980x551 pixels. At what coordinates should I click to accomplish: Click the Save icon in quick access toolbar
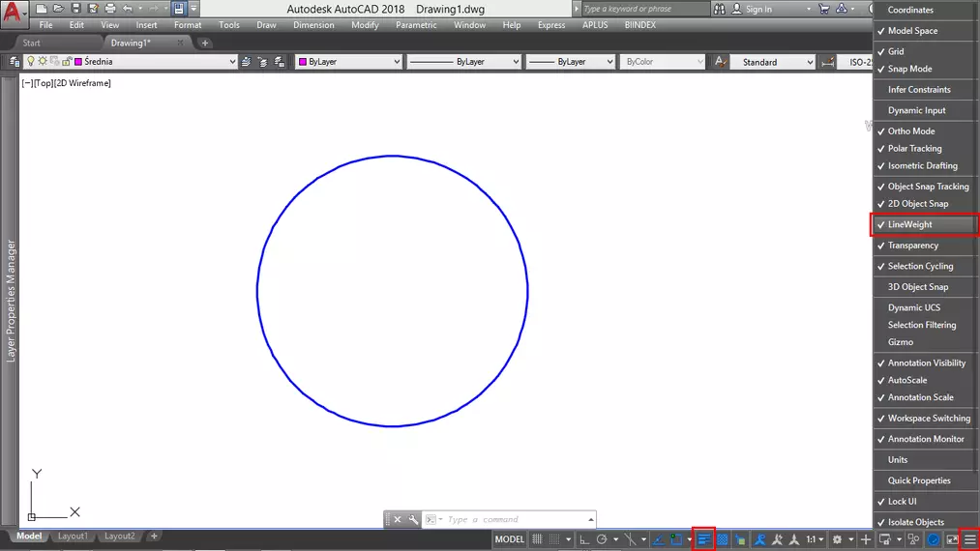click(x=75, y=9)
